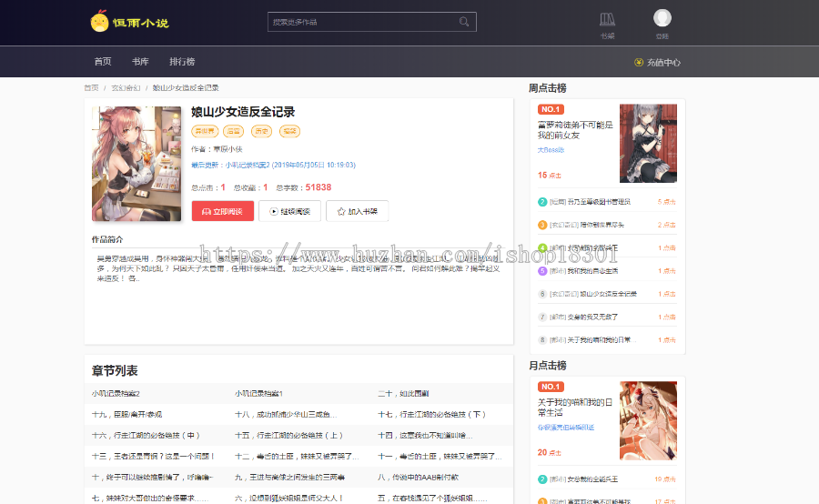819x504 pixels.
Task: Open chapter 小叽记录档案1 in chapter list
Action: pos(258,393)
